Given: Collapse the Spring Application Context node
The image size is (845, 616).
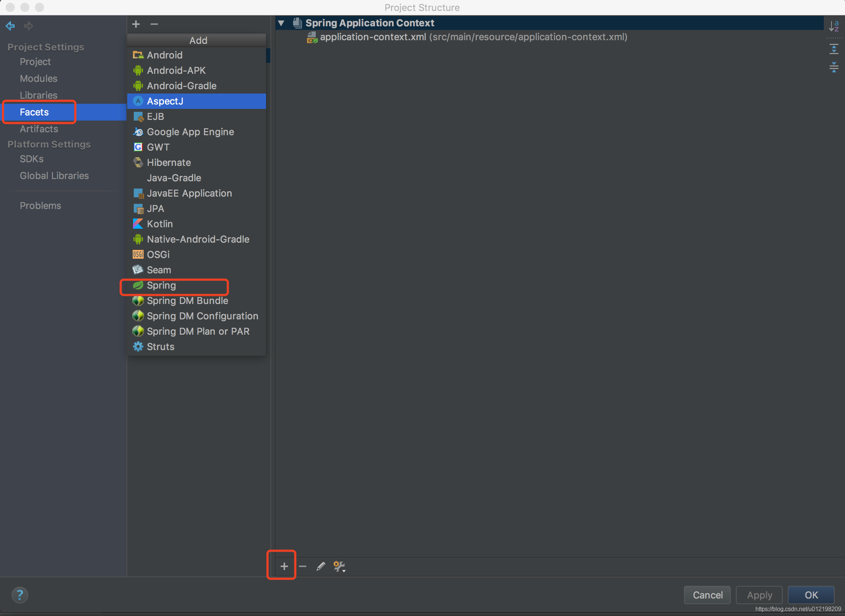Looking at the screenshot, I should click(281, 23).
